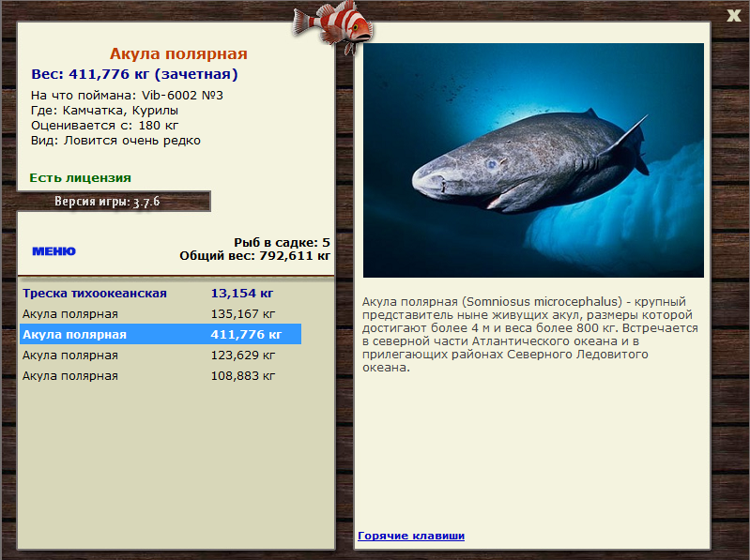
Task: Click the Вид: Ловится очень редко line
Action: [115, 141]
